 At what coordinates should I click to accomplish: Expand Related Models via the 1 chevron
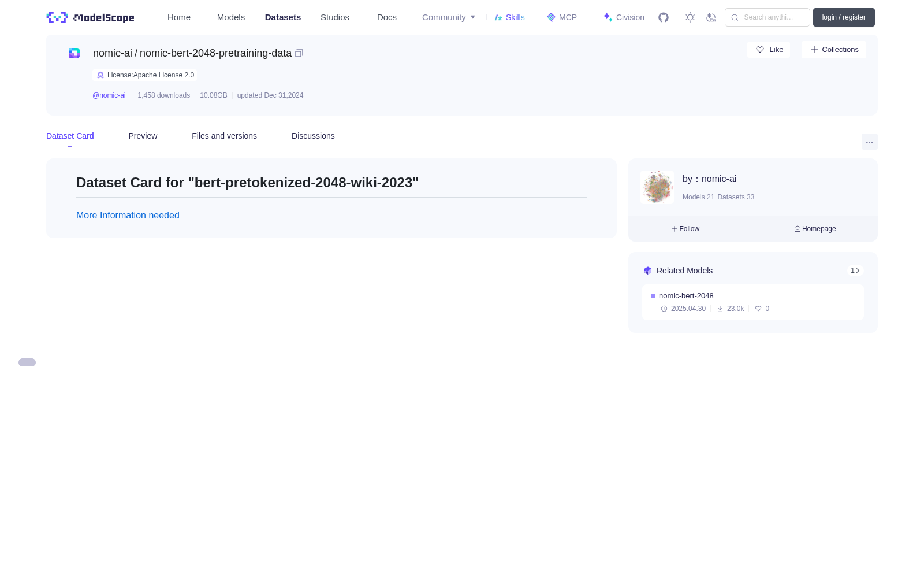(855, 271)
